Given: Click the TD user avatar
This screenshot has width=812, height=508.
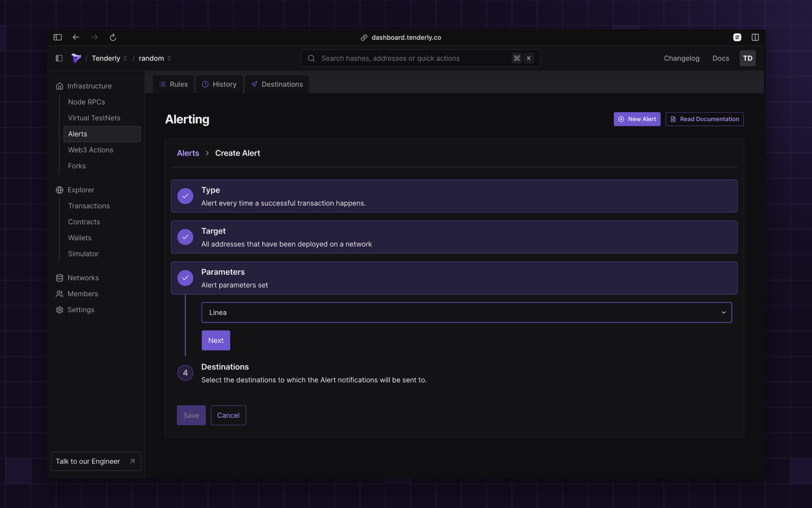Looking at the screenshot, I should tap(747, 58).
